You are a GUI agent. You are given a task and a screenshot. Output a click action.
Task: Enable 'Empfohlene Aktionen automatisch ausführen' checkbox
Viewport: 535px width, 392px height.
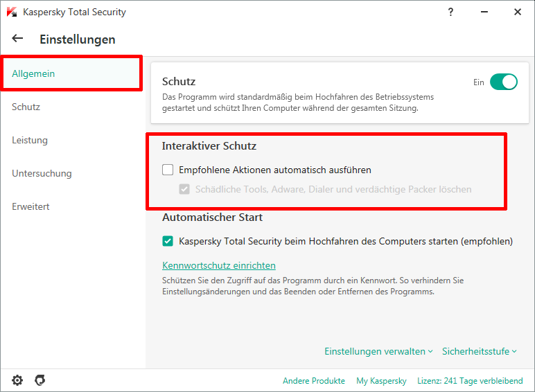[168, 170]
